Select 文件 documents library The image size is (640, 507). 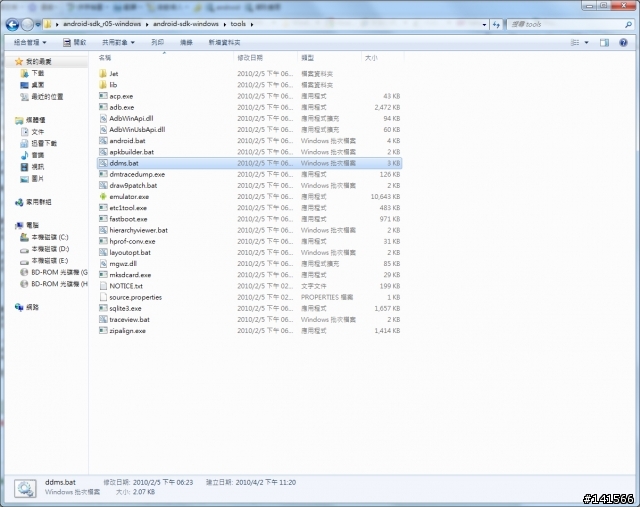[x=38, y=132]
